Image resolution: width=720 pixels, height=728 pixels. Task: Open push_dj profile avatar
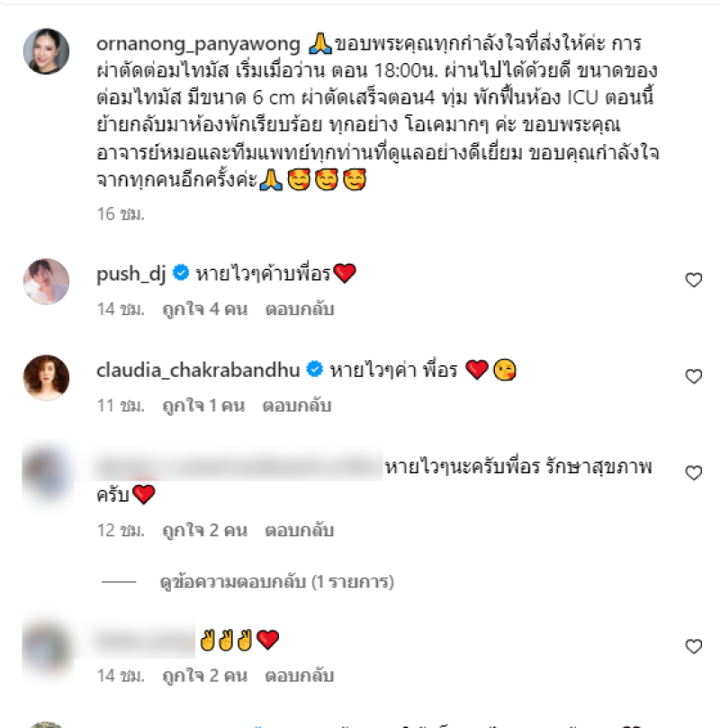click(47, 282)
